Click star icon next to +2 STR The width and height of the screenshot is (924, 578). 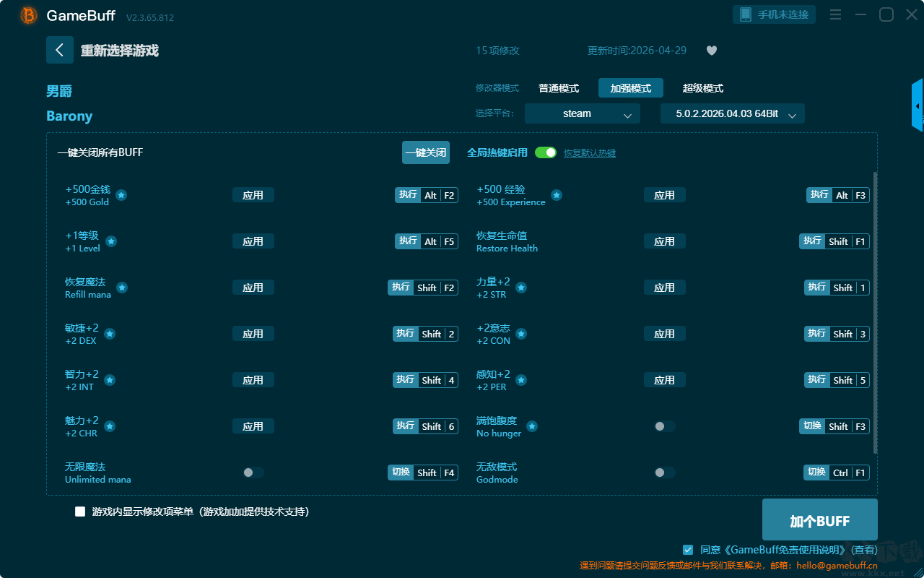point(521,288)
